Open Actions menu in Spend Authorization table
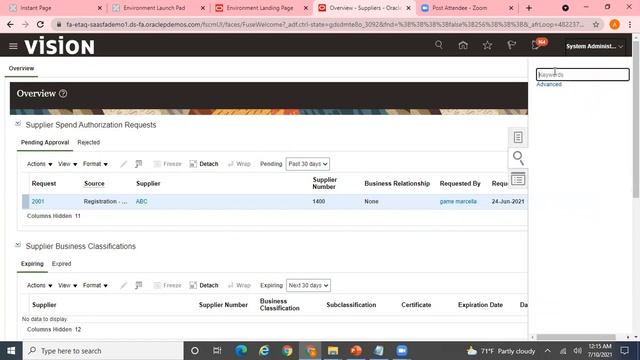640x360 pixels. tap(40, 164)
